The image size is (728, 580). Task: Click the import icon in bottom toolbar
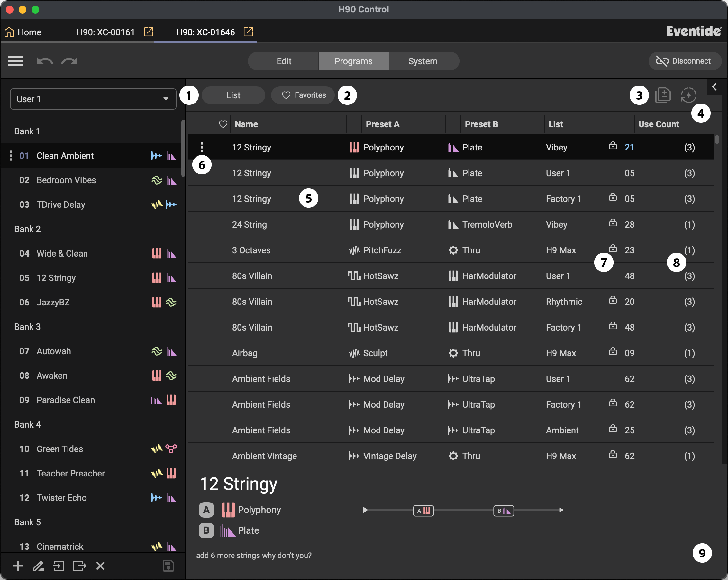[59, 566]
